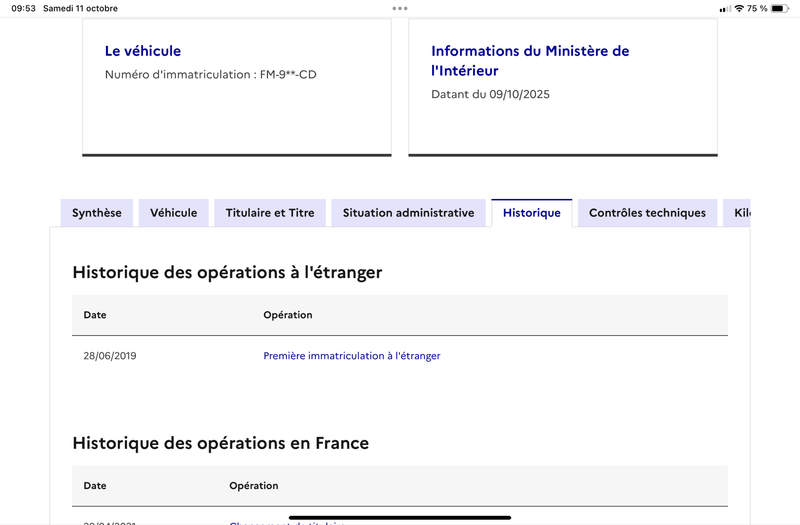Image resolution: width=800 pixels, height=525 pixels.
Task: Click the Date column header of étranger table
Action: click(95, 315)
